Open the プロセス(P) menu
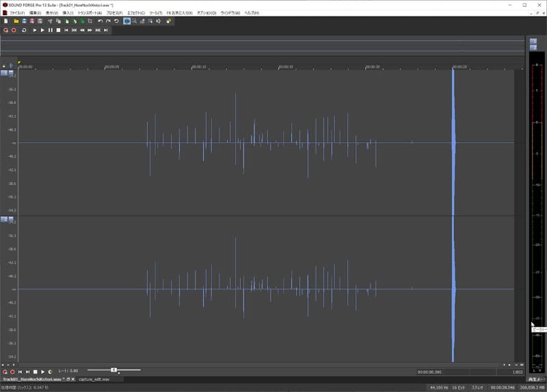The width and height of the screenshot is (547, 392). (114, 13)
